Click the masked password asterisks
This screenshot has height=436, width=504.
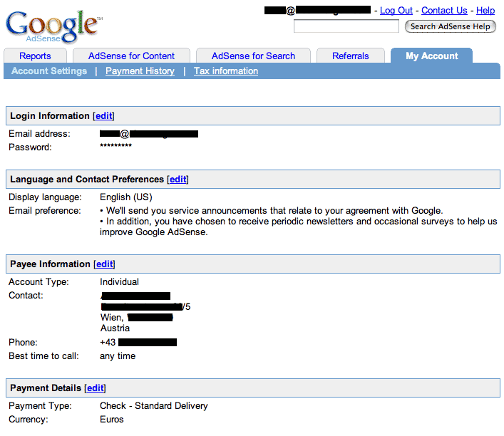click(x=115, y=145)
